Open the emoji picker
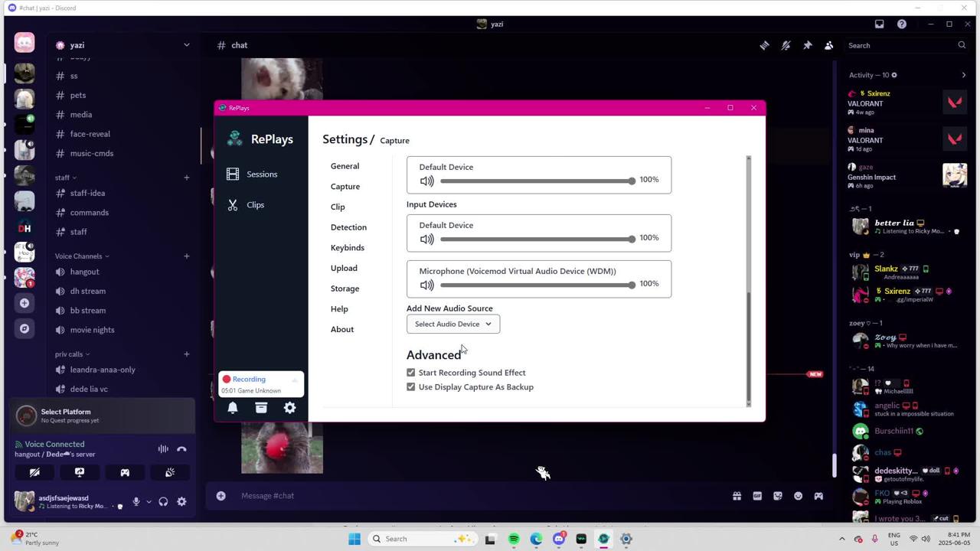The width and height of the screenshot is (980, 551). pyautogui.click(x=798, y=496)
